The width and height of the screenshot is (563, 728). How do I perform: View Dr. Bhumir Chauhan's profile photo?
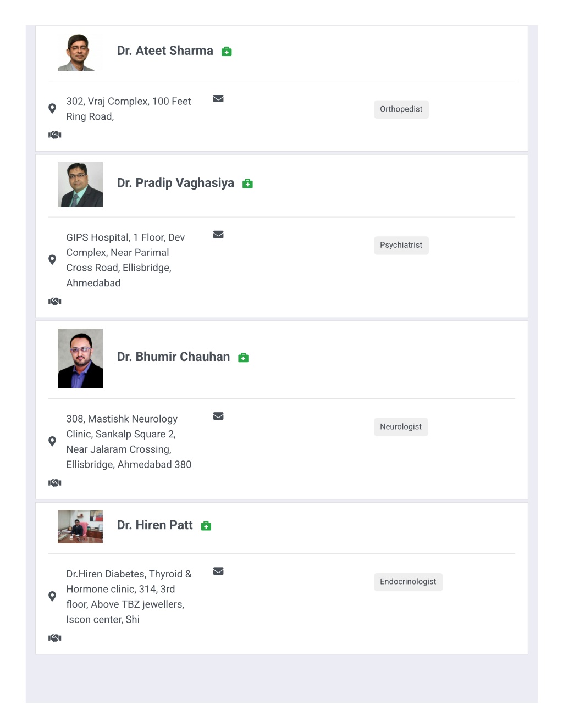click(80, 358)
